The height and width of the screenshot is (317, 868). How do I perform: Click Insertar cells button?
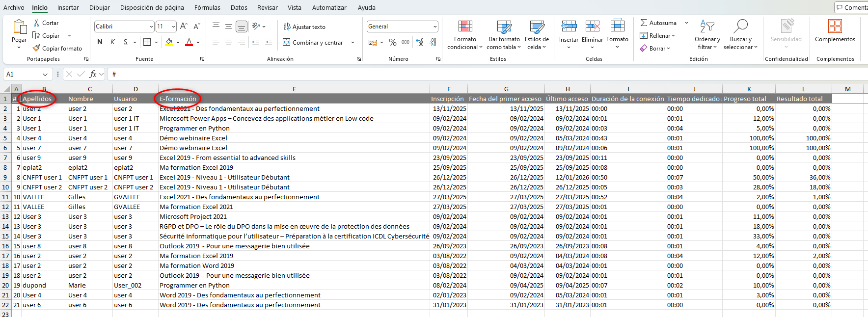[x=569, y=34]
